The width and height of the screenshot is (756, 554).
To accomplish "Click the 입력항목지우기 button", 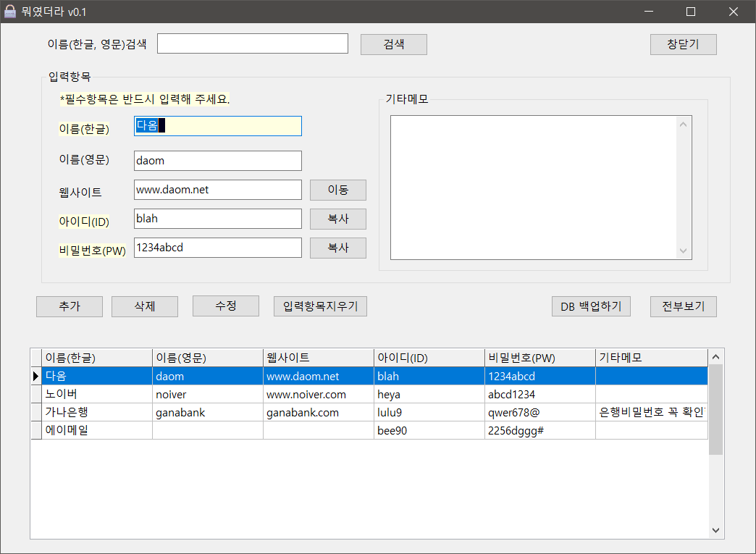I will click(320, 306).
